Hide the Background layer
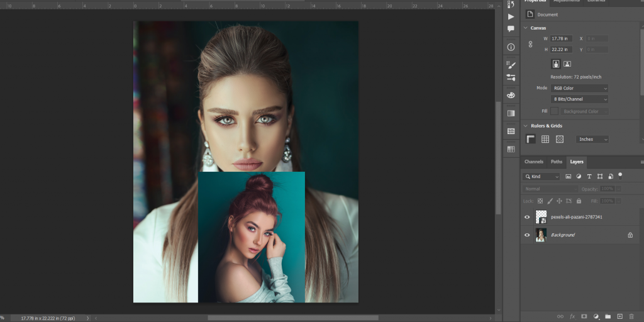The image size is (644, 322). (528, 235)
